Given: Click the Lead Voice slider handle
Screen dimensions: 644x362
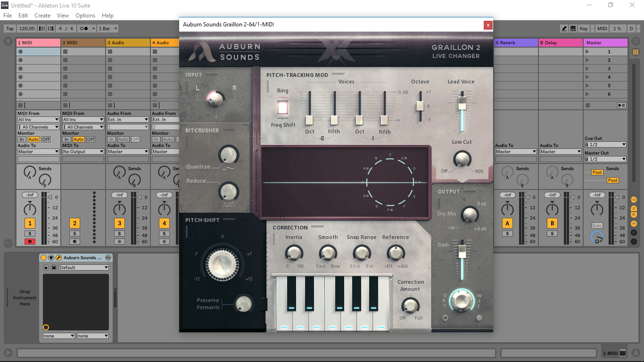Looking at the screenshot, I should click(462, 102).
